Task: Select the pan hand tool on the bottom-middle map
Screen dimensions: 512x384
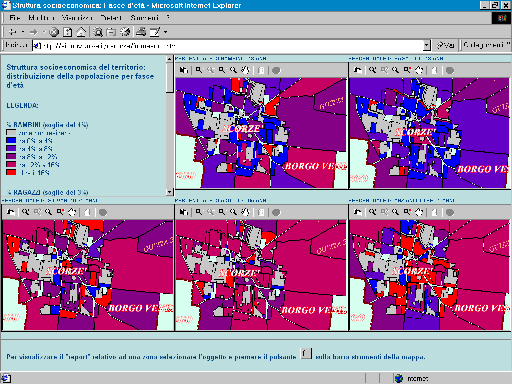Action: tap(245, 212)
